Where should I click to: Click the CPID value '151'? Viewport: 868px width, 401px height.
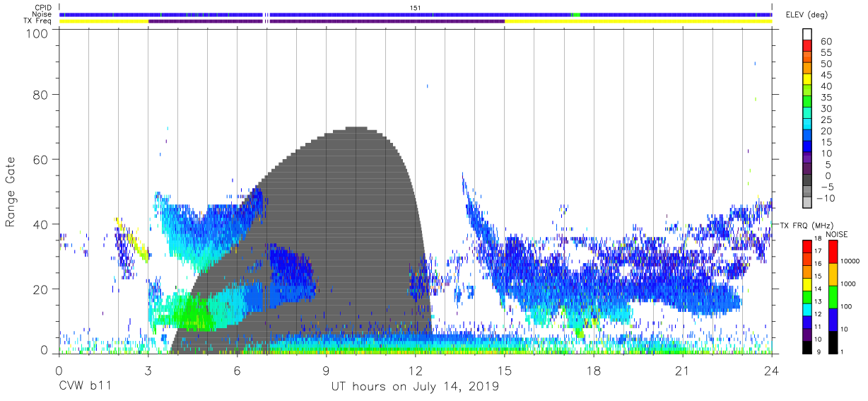(x=416, y=7)
